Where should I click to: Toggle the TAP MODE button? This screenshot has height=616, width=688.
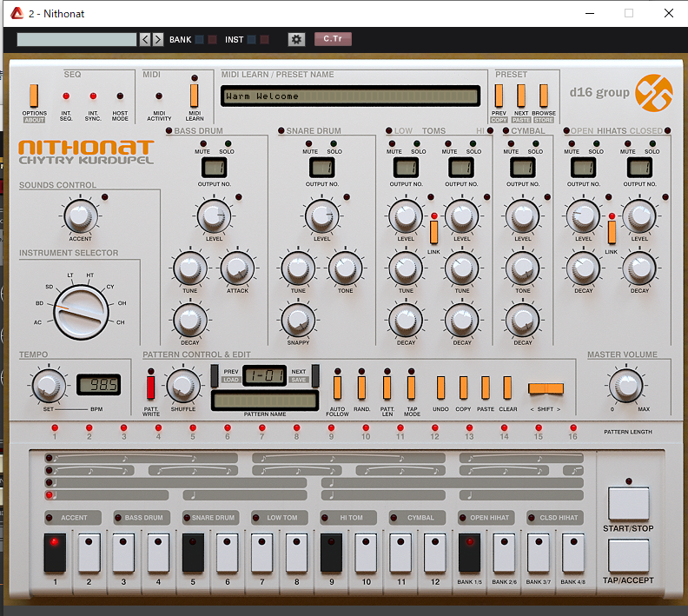[411, 387]
